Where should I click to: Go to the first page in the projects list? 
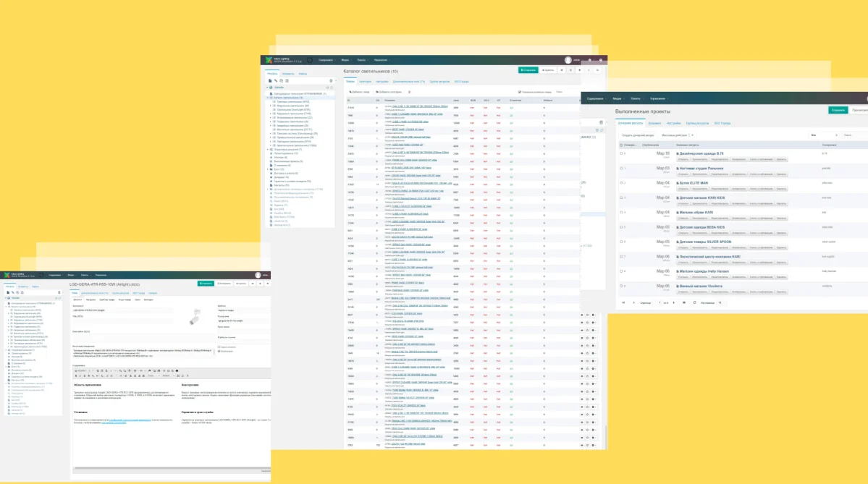pyautogui.click(x=624, y=302)
